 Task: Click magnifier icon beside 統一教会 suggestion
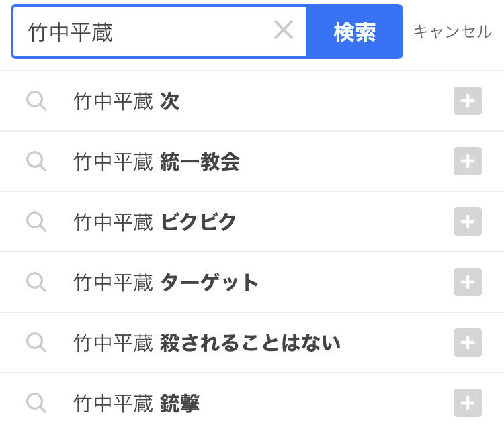(36, 161)
